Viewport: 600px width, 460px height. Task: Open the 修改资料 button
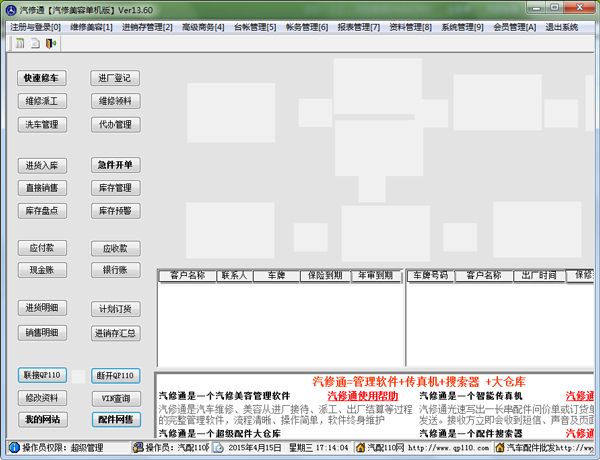(x=42, y=398)
